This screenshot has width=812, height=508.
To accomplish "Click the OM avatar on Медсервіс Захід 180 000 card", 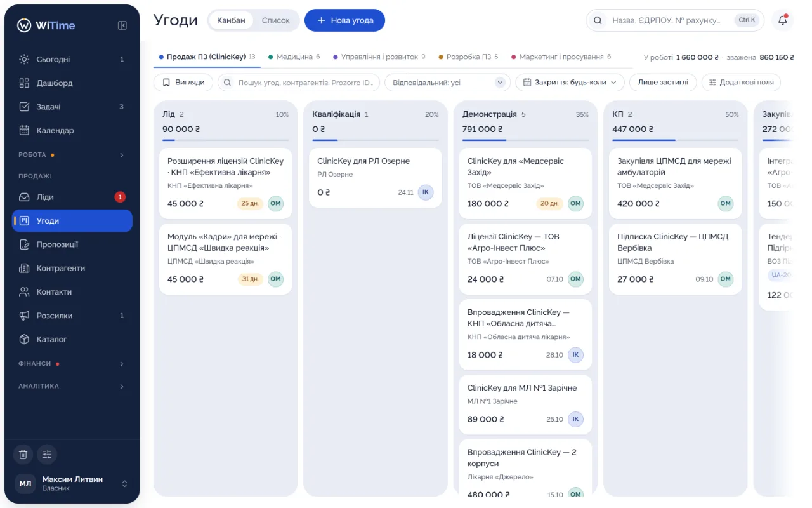I will click(x=575, y=204).
